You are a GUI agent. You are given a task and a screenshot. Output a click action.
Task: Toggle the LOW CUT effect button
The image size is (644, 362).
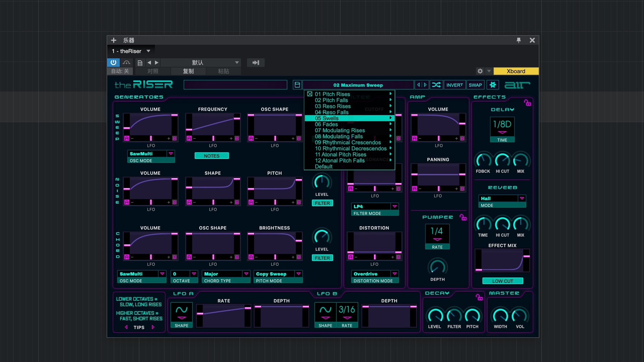coord(502,281)
